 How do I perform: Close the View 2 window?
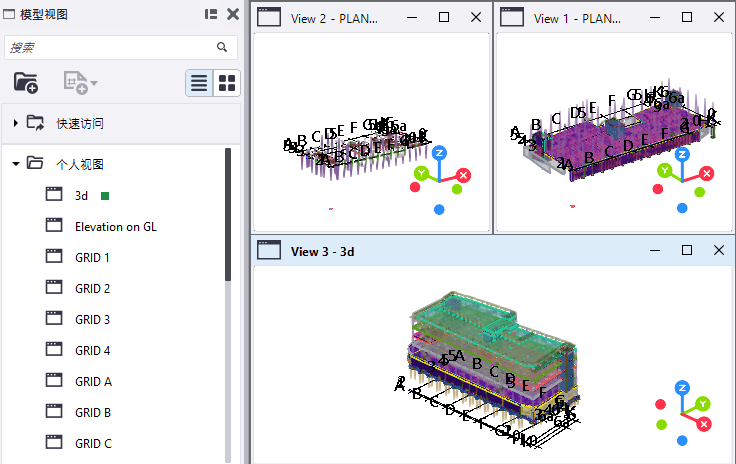pos(476,17)
